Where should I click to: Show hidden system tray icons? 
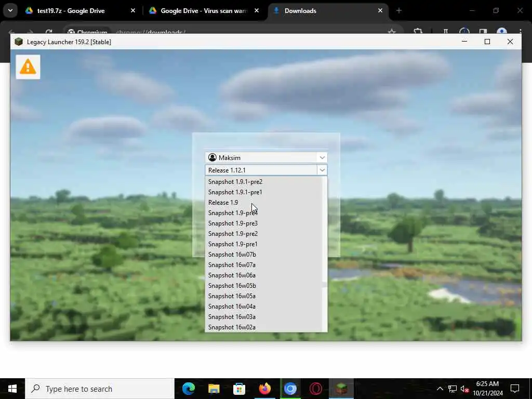pyautogui.click(x=440, y=389)
